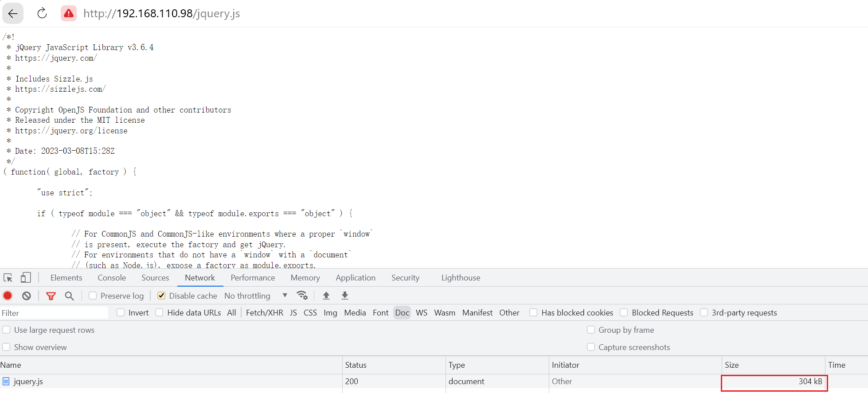The width and height of the screenshot is (868, 393).
Task: Go back using the browser back arrow
Action: tap(13, 13)
